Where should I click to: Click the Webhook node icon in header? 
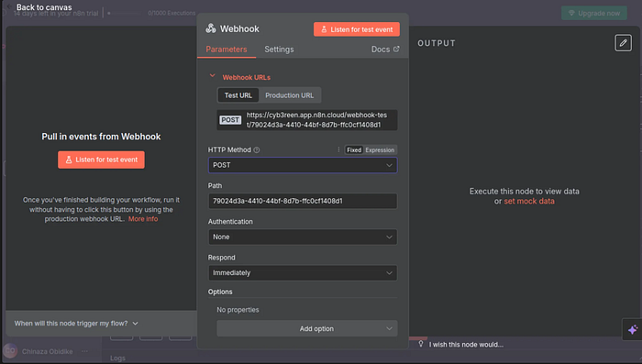(211, 28)
